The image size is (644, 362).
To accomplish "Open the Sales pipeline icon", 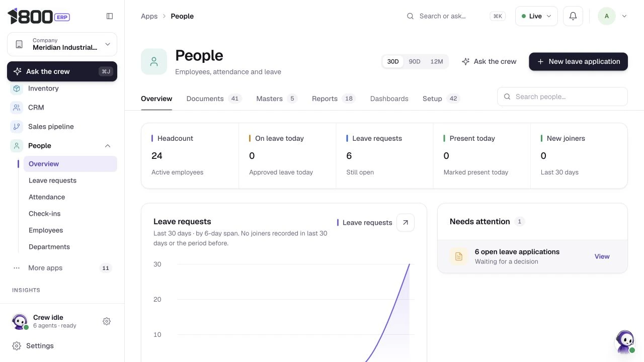I will click(x=17, y=127).
